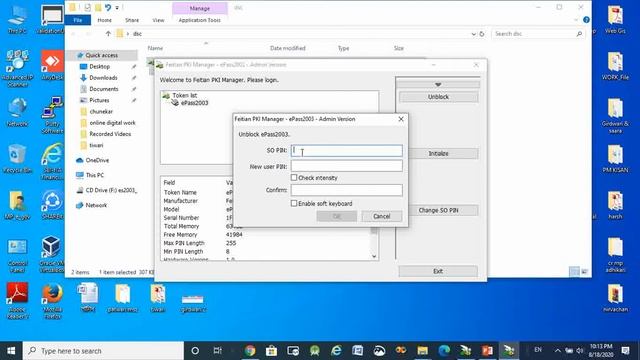Open File Explorer from the taskbar
Screen dimensions: 640x360
tap(422, 351)
